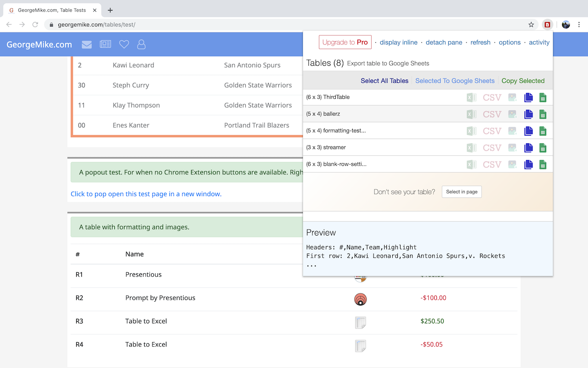588x368 pixels.
Task: Click the mail envelope icon in header
Action: tap(87, 45)
